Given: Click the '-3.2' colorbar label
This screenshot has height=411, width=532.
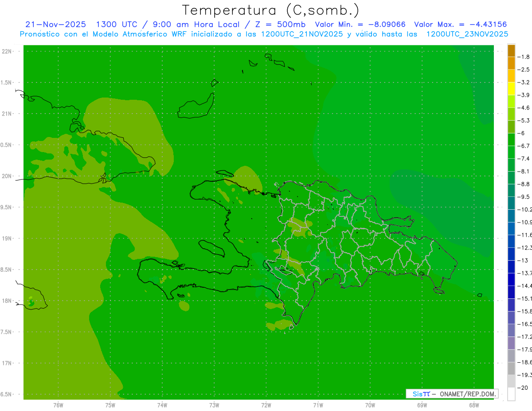Looking at the screenshot, I should pos(524,82).
